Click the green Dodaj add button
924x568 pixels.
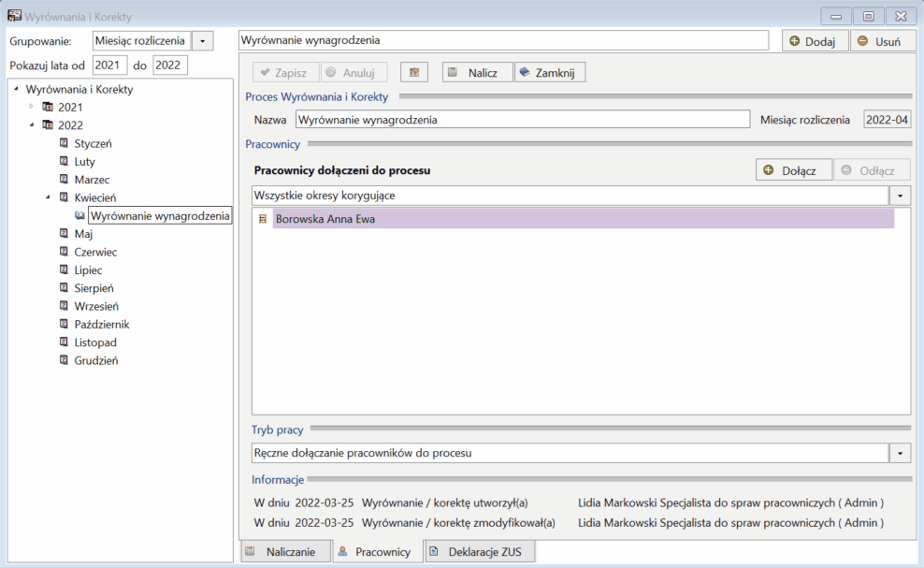815,40
